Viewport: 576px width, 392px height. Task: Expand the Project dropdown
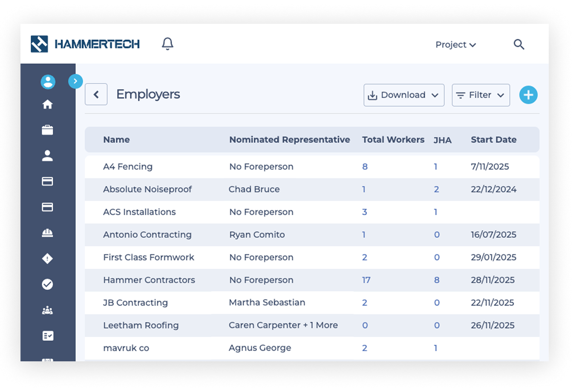click(455, 44)
